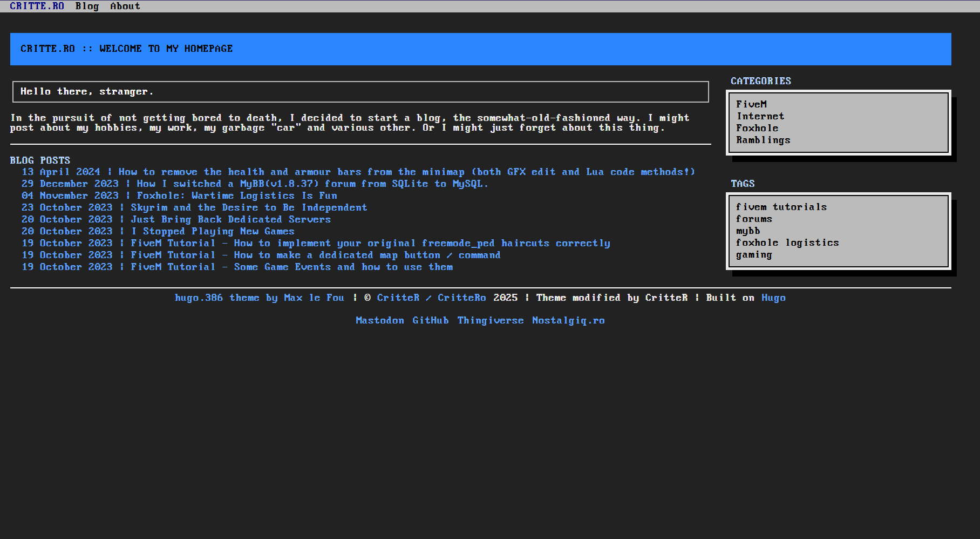The image size is (980, 539).
Task: Open the mybb tag
Action: (747, 231)
